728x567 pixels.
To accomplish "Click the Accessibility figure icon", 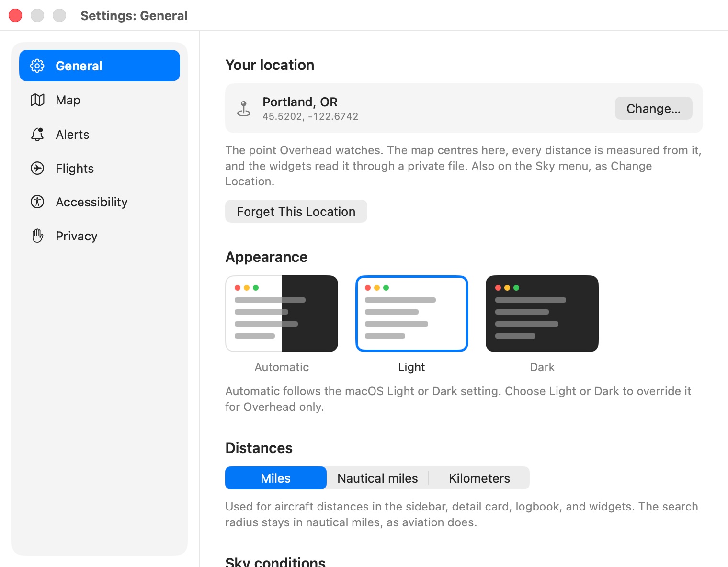I will click(x=37, y=202).
